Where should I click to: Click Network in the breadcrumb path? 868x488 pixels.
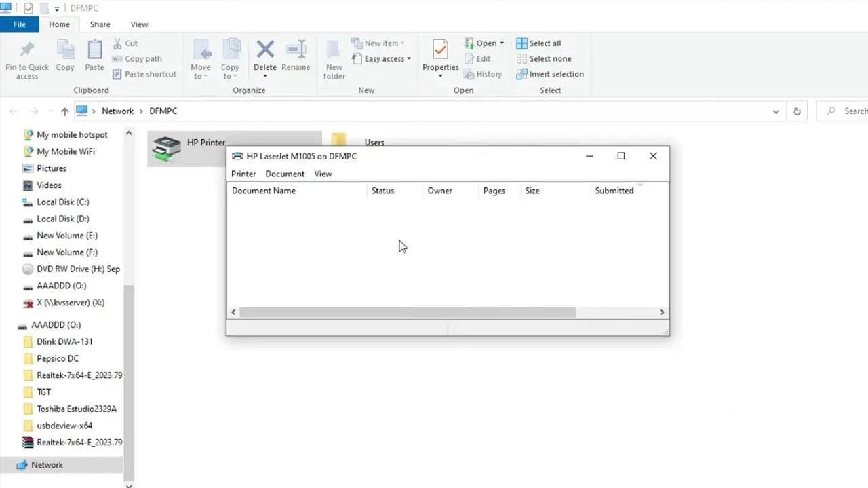click(117, 111)
